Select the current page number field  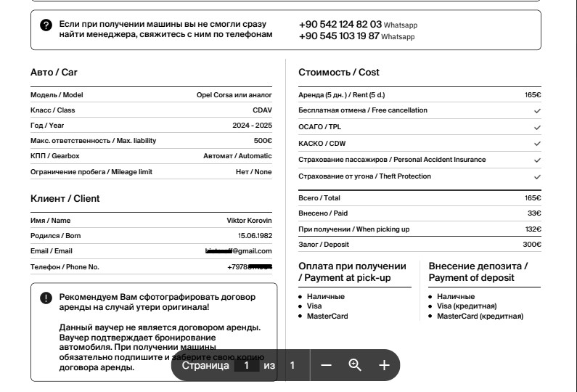coord(247,365)
